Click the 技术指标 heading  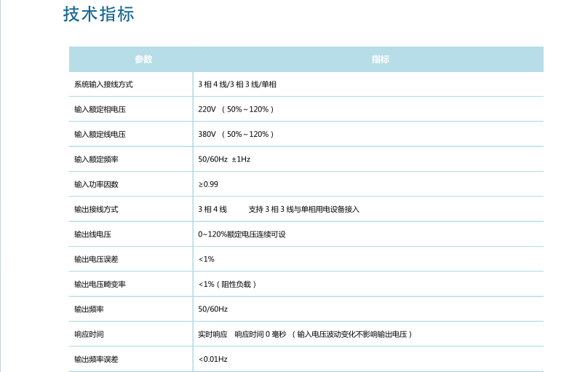pyautogui.click(x=99, y=15)
